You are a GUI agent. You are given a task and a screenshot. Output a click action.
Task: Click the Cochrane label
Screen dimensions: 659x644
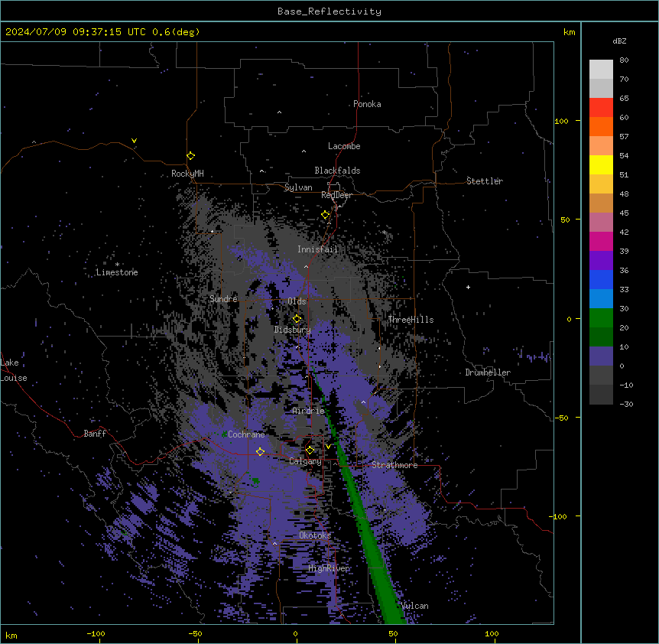click(x=246, y=434)
